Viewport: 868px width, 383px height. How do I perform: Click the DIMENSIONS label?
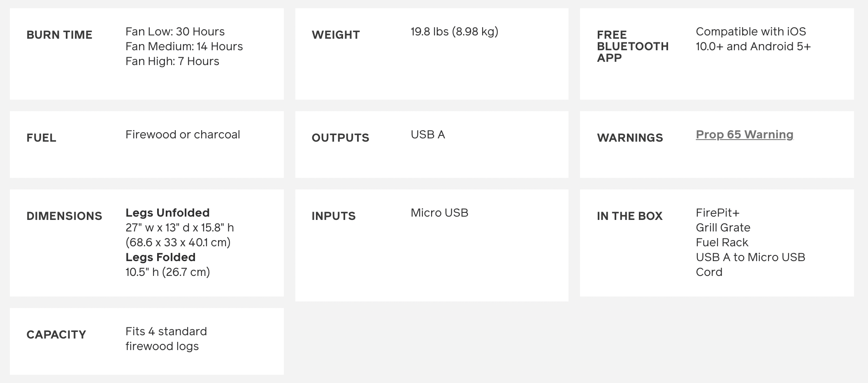point(64,216)
